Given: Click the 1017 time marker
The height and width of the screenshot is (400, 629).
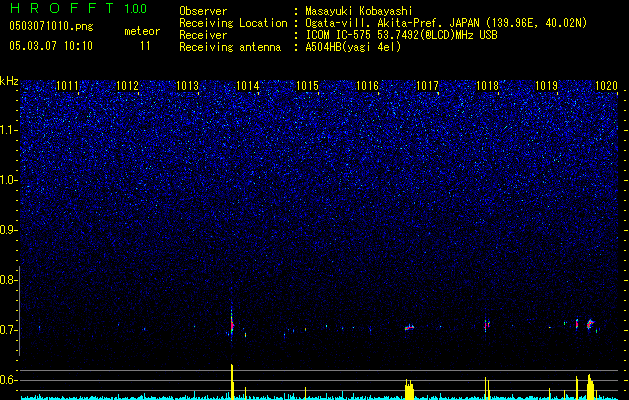Looking at the screenshot, I should (427, 86).
